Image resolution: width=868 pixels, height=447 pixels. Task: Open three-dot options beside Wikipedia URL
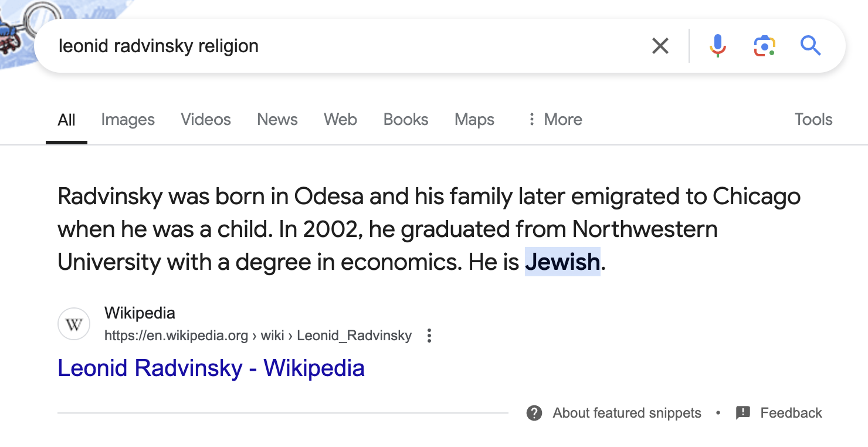coord(429,336)
